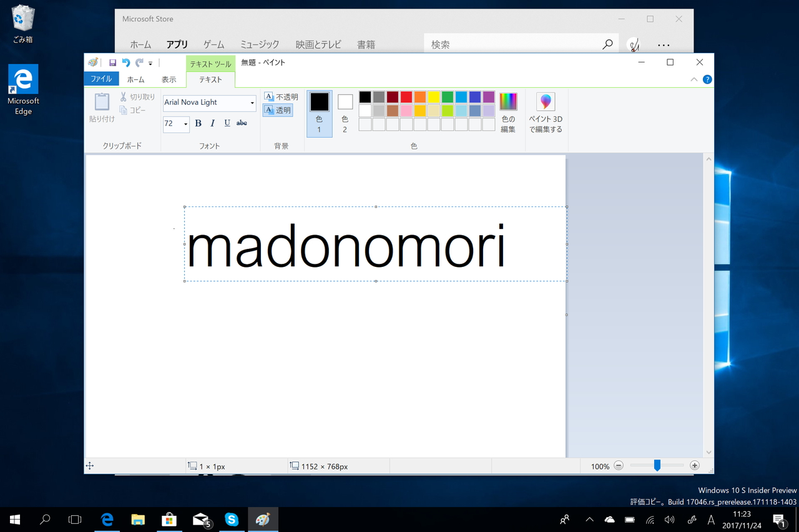
Task: Customize the Quick Access toolbar via its arrow
Action: pyautogui.click(x=150, y=62)
